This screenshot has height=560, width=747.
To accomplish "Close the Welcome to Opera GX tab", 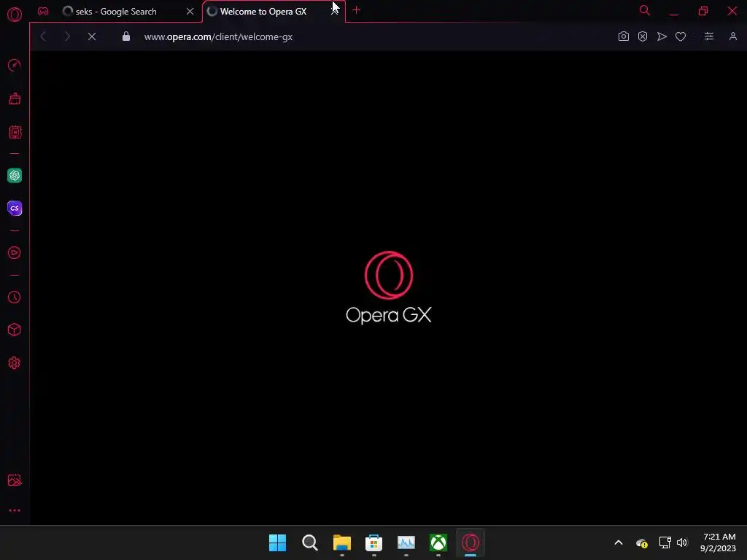I will point(335,12).
